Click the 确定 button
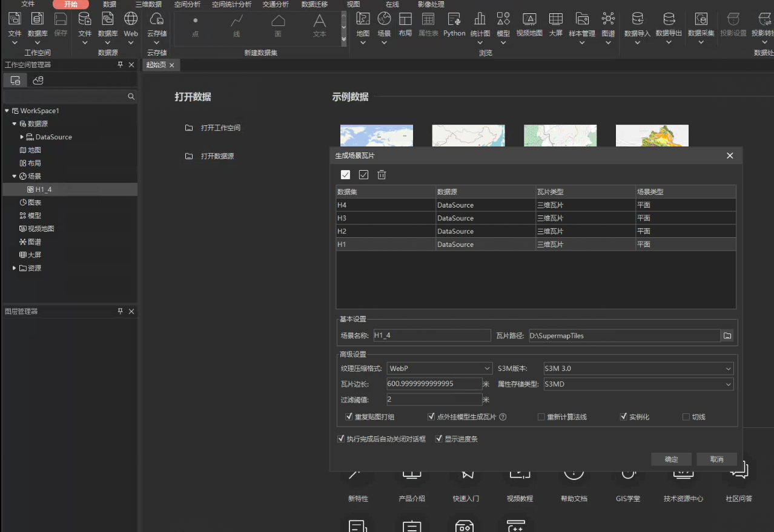774x532 pixels. tap(671, 459)
